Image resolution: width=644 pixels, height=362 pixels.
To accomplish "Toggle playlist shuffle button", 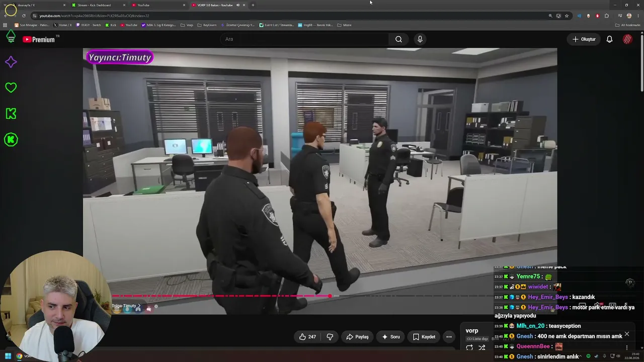I will tap(482, 347).
